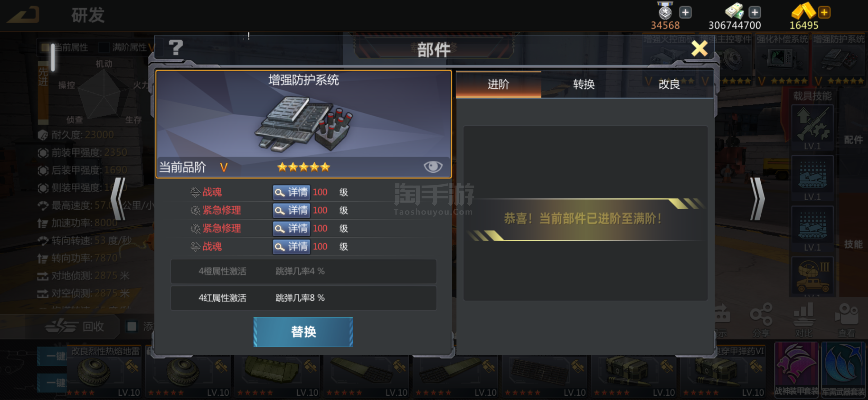Open the 查看 camera view icon

click(x=847, y=320)
